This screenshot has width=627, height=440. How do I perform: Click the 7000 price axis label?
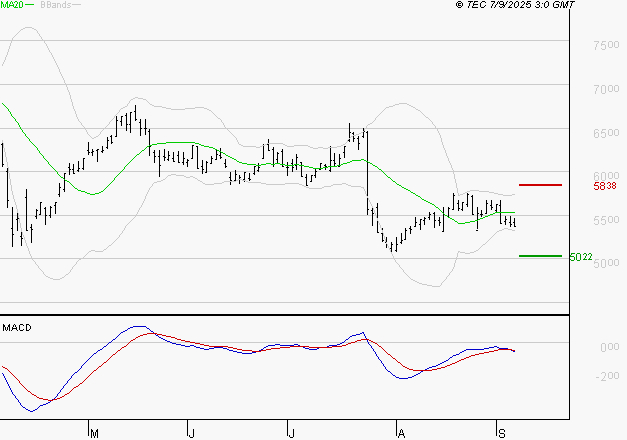(605, 90)
